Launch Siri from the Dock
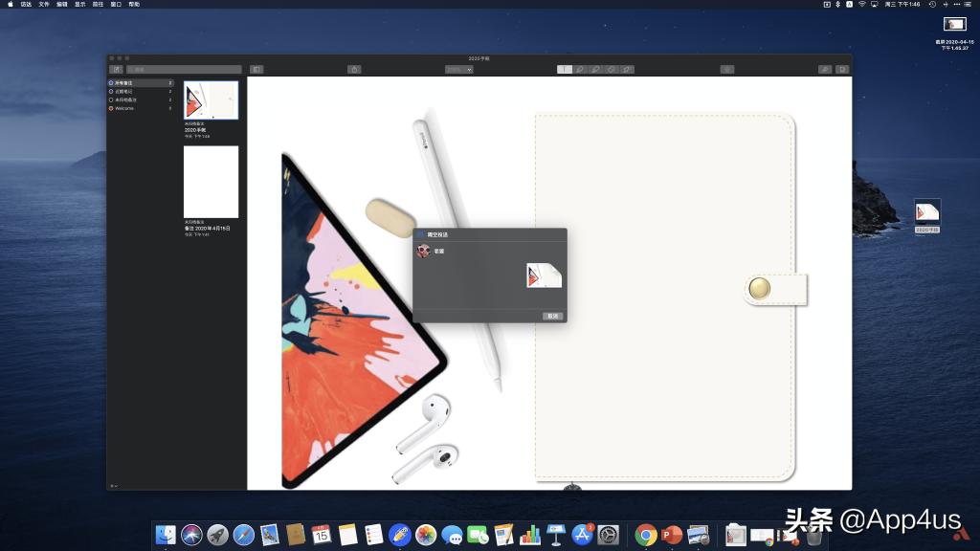The image size is (980, 551). (x=191, y=535)
